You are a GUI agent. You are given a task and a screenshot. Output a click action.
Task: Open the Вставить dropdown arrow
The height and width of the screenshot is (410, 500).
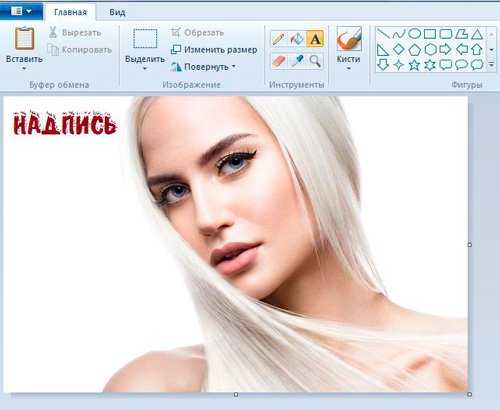coord(24,69)
